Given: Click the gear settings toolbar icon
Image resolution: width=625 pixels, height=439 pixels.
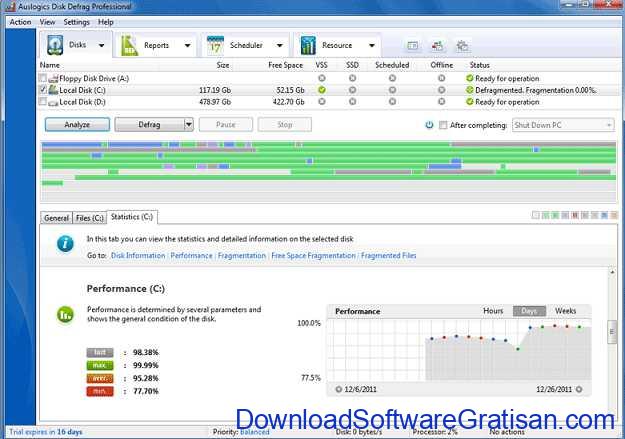Looking at the screenshot, I should 462,46.
